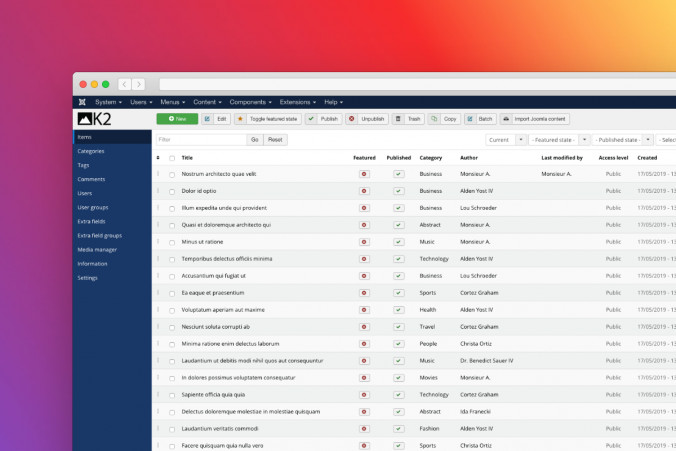Select checkbox for Illum expedita unde qui provident
The height and width of the screenshot is (451, 676).
pos(172,209)
